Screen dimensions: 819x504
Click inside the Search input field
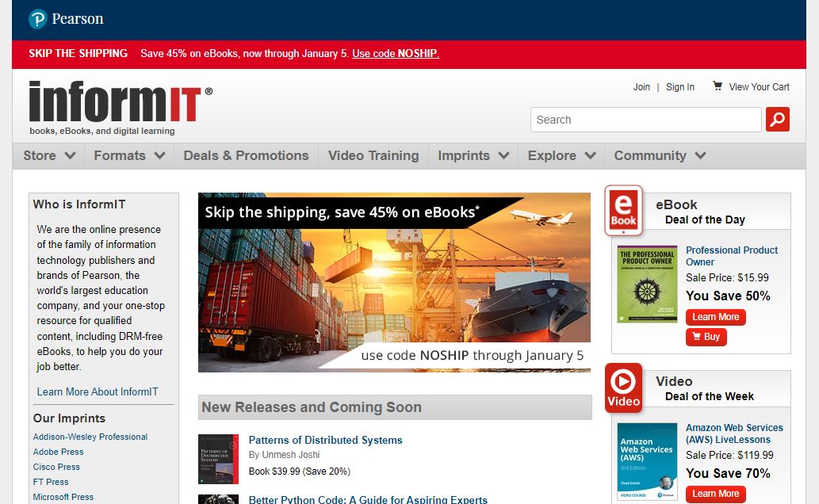642,119
